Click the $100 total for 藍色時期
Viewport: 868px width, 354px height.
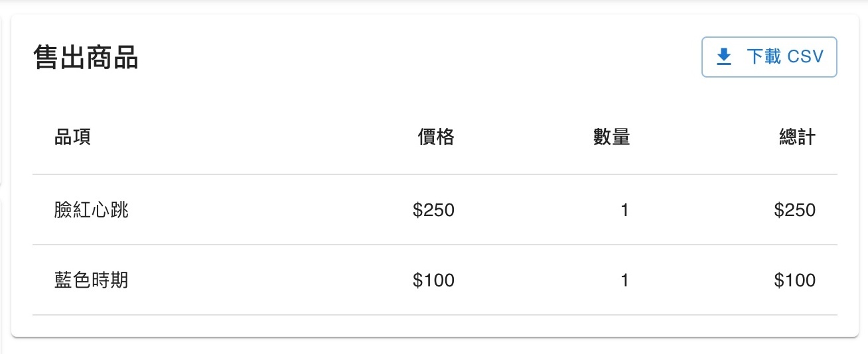pyautogui.click(x=794, y=280)
